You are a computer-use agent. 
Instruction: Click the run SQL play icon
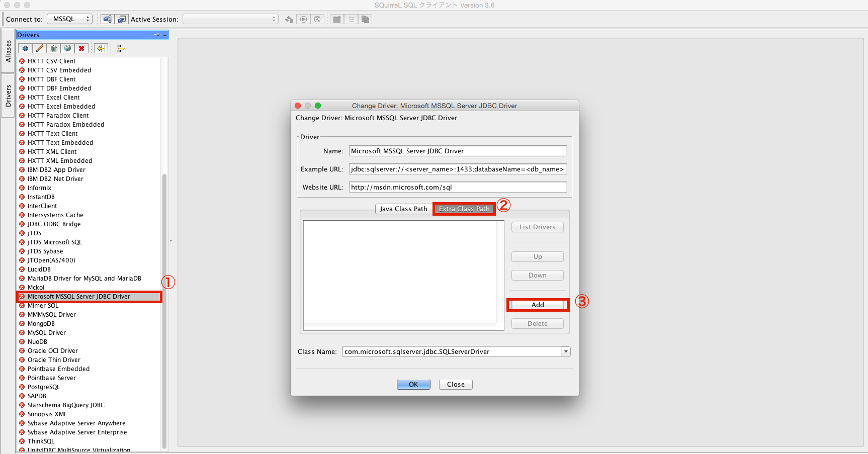(x=303, y=19)
